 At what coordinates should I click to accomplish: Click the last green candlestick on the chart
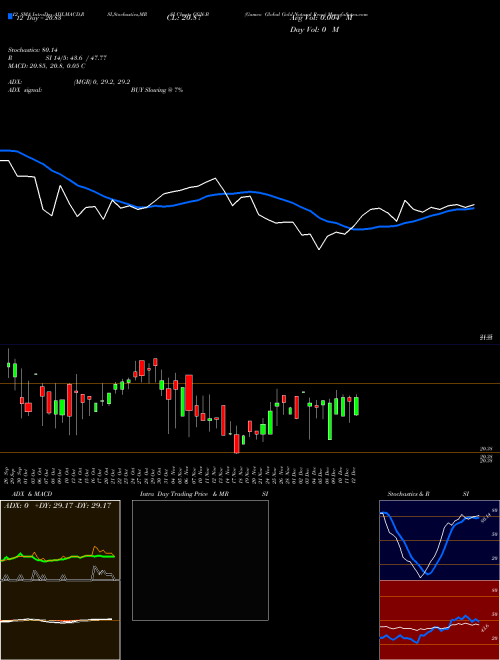coord(356,406)
